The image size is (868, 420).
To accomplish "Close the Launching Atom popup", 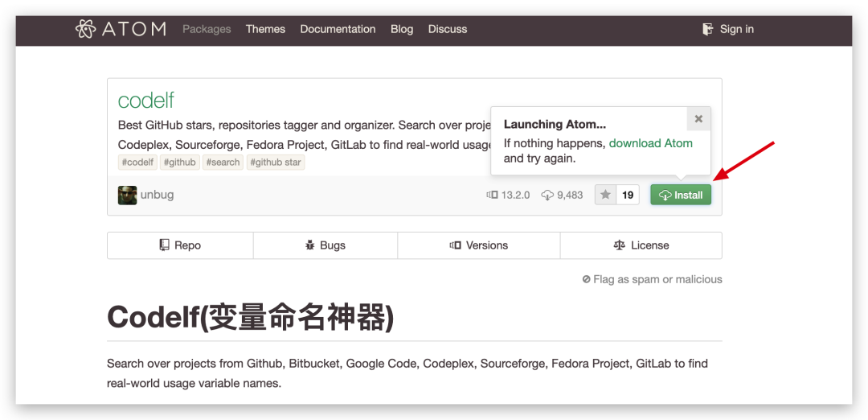I will point(698,118).
